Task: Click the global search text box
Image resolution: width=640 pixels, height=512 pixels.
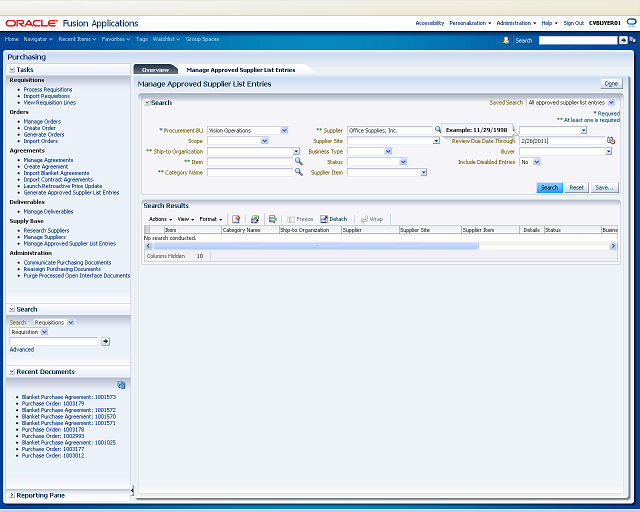Action: pos(578,40)
